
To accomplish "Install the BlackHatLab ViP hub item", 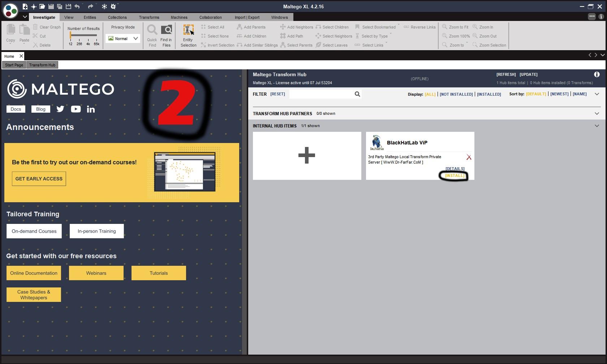I will coord(455,175).
